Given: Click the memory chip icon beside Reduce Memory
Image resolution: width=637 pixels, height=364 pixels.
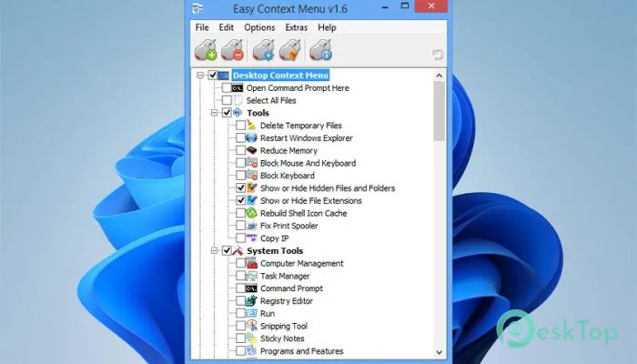Looking at the screenshot, I should point(251,150).
